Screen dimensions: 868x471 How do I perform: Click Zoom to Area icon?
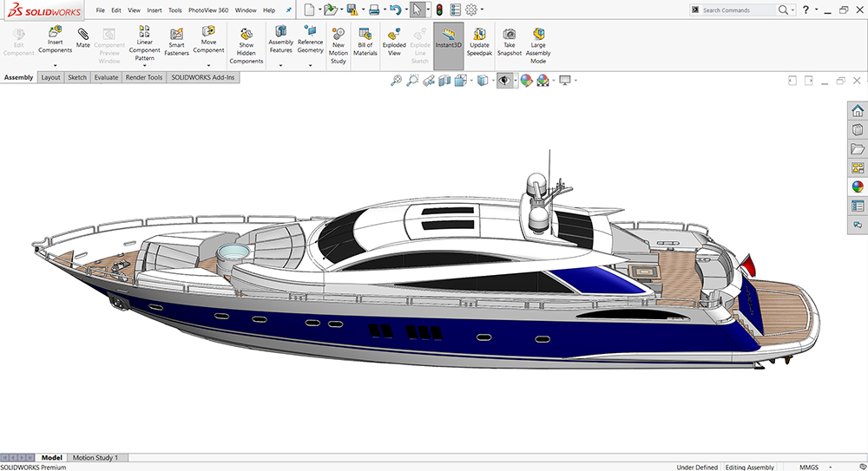(x=412, y=81)
